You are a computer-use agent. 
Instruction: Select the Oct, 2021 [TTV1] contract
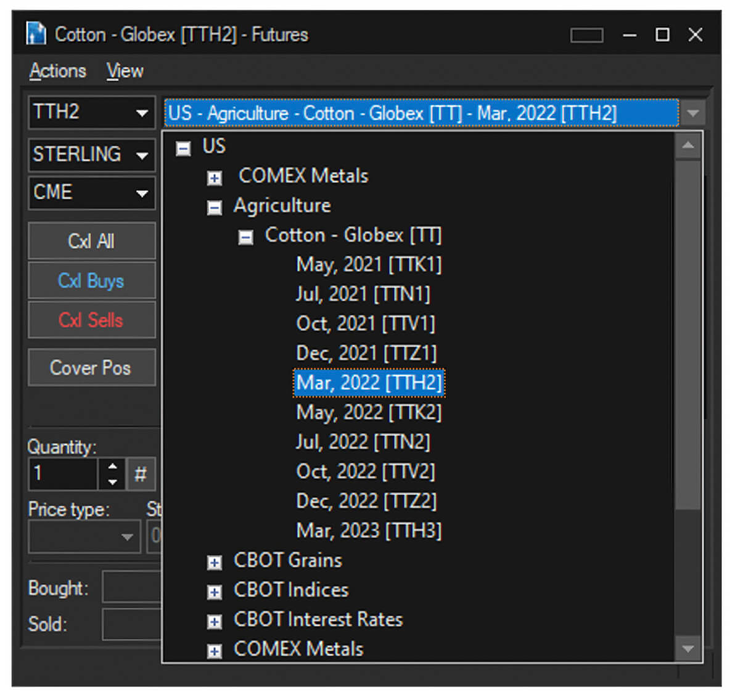366,324
